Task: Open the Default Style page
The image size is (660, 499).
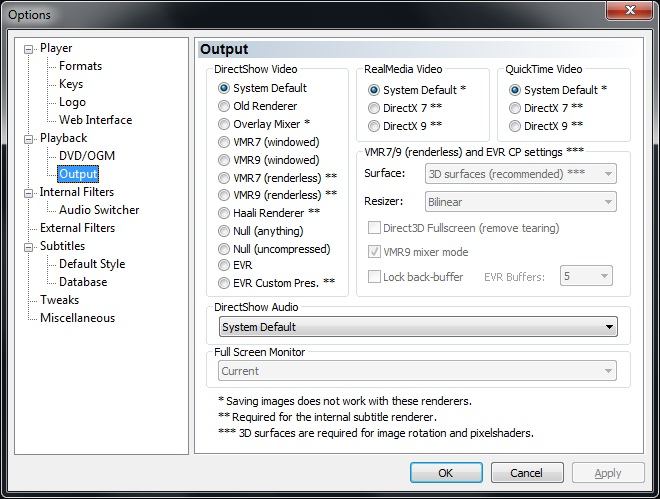Action: click(x=92, y=264)
